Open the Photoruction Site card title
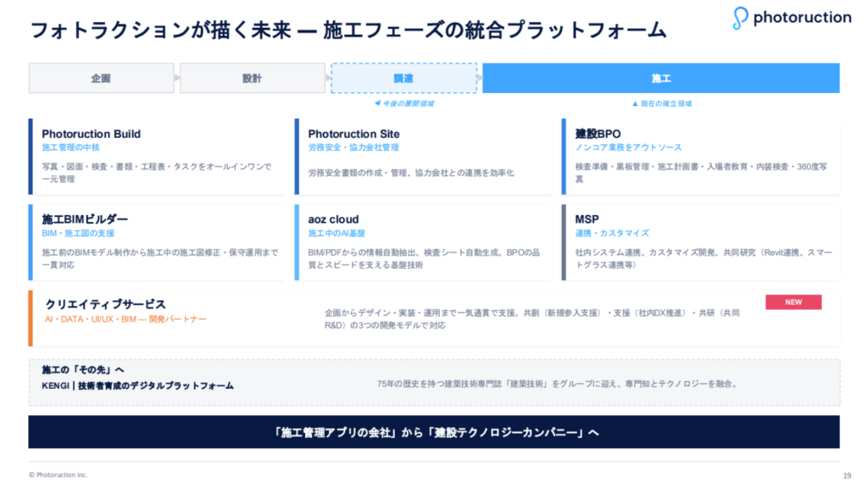This screenshot has height=488, width=868. (353, 134)
